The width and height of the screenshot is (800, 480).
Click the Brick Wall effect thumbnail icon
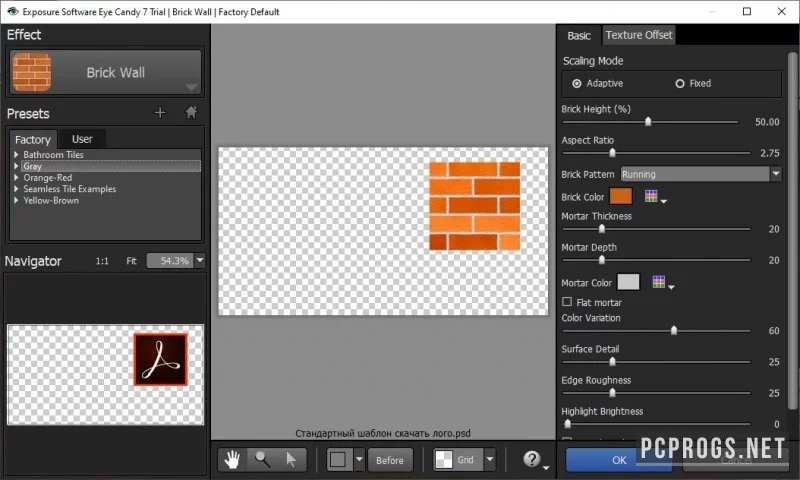(32, 72)
